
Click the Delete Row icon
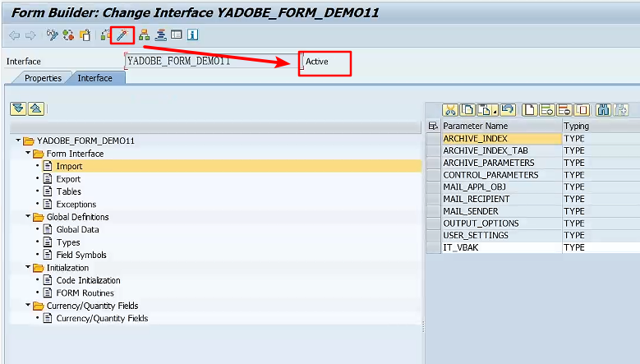564,109
